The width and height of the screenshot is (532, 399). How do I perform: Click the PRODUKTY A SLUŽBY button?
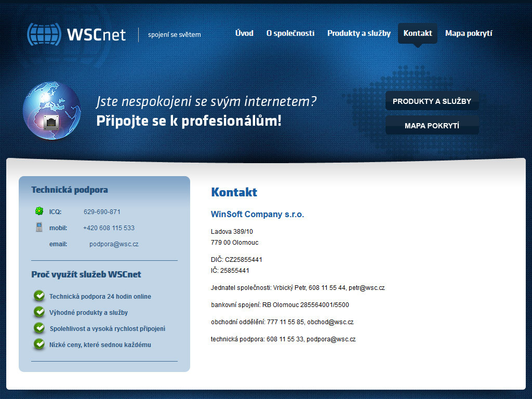click(x=432, y=101)
